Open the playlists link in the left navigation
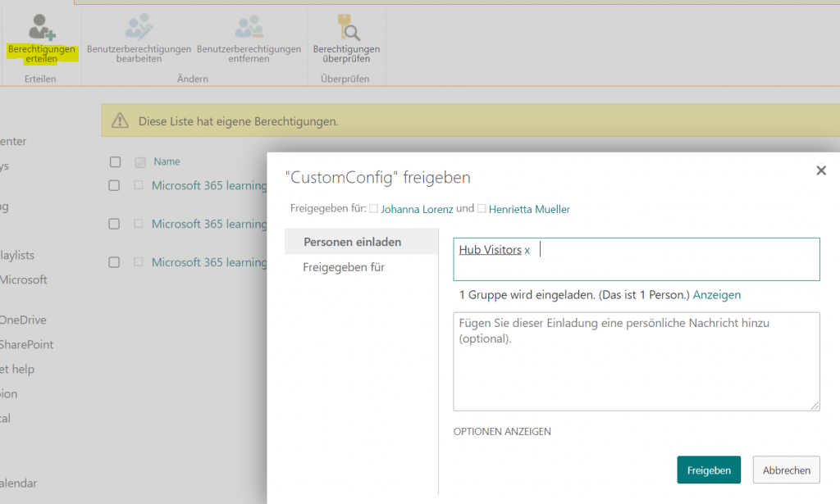 tap(17, 255)
